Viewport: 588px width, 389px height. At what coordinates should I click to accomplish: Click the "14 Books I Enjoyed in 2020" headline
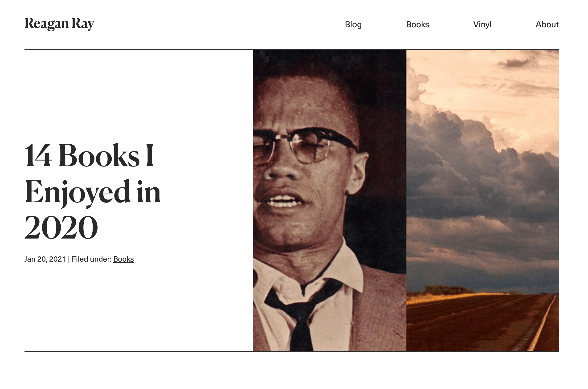click(93, 191)
